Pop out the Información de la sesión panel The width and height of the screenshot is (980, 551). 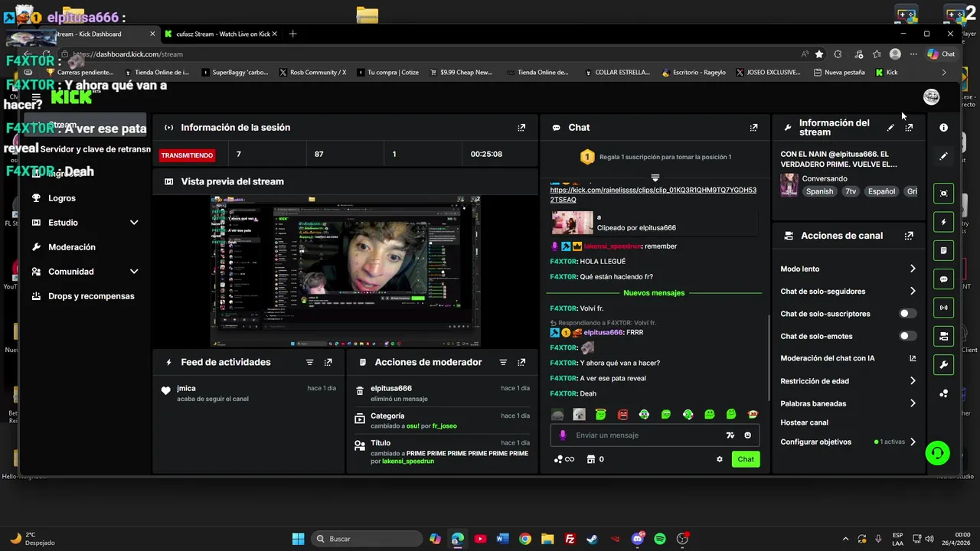[x=521, y=128]
